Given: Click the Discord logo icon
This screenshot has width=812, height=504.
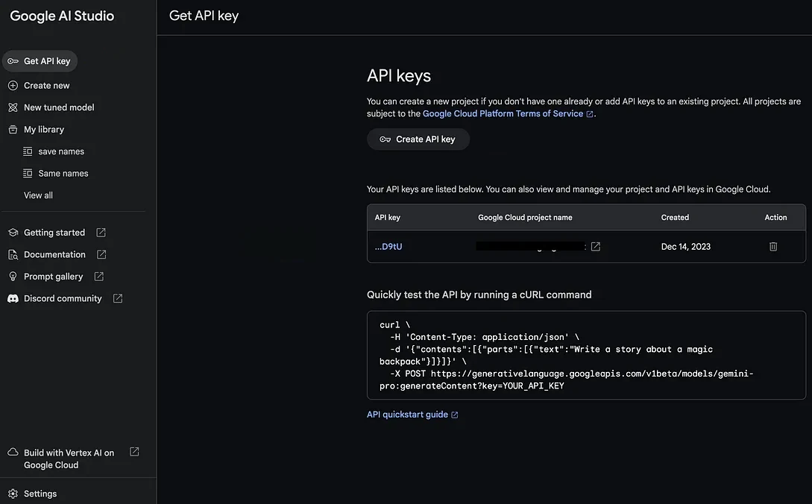Looking at the screenshot, I should click(13, 298).
